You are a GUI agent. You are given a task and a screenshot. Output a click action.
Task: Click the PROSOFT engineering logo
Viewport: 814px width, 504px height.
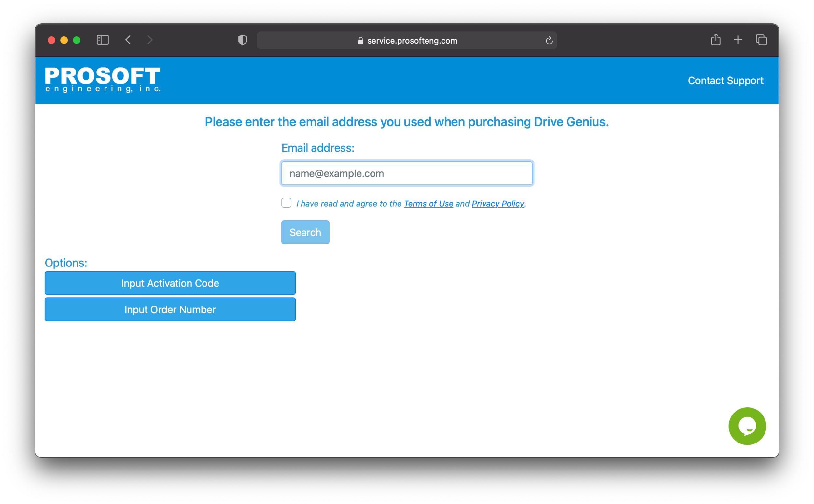102,79
